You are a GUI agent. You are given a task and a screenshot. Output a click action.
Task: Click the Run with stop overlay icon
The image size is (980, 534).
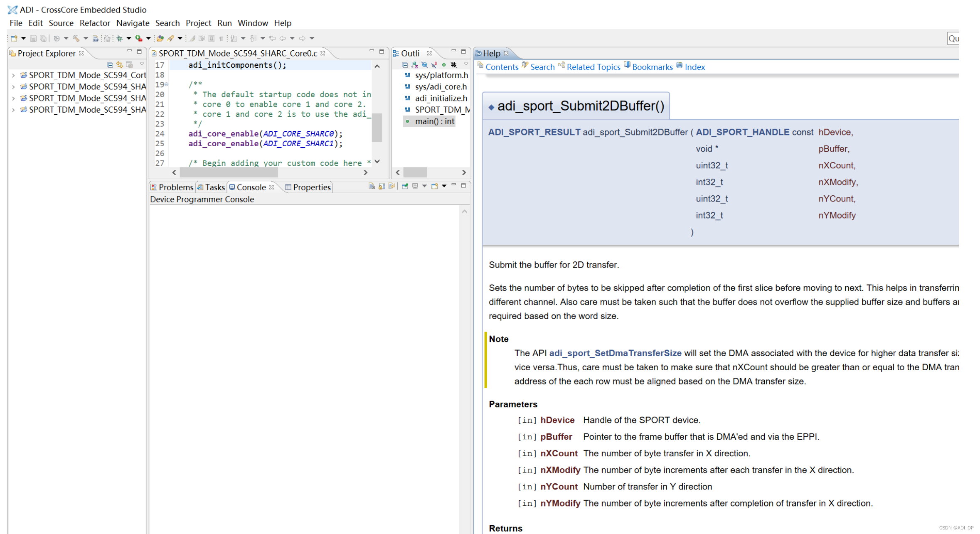(139, 39)
